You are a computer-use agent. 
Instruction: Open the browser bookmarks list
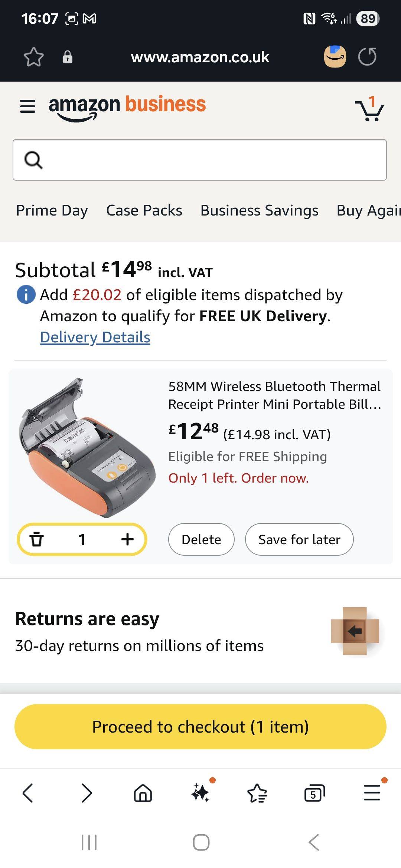(257, 793)
